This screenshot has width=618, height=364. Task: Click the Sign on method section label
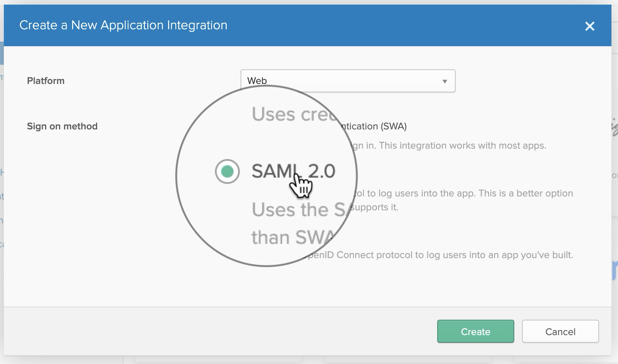point(62,126)
